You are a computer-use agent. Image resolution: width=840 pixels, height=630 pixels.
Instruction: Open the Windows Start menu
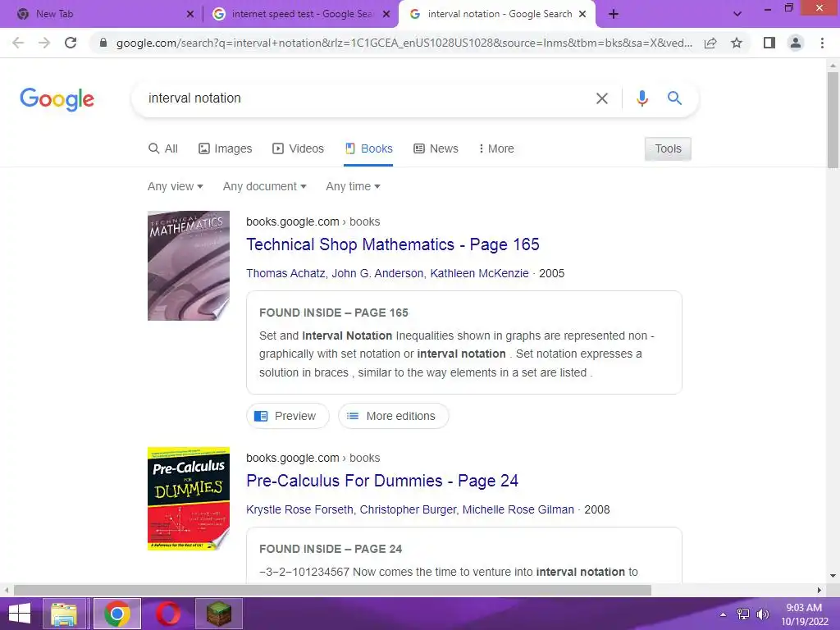click(x=20, y=614)
